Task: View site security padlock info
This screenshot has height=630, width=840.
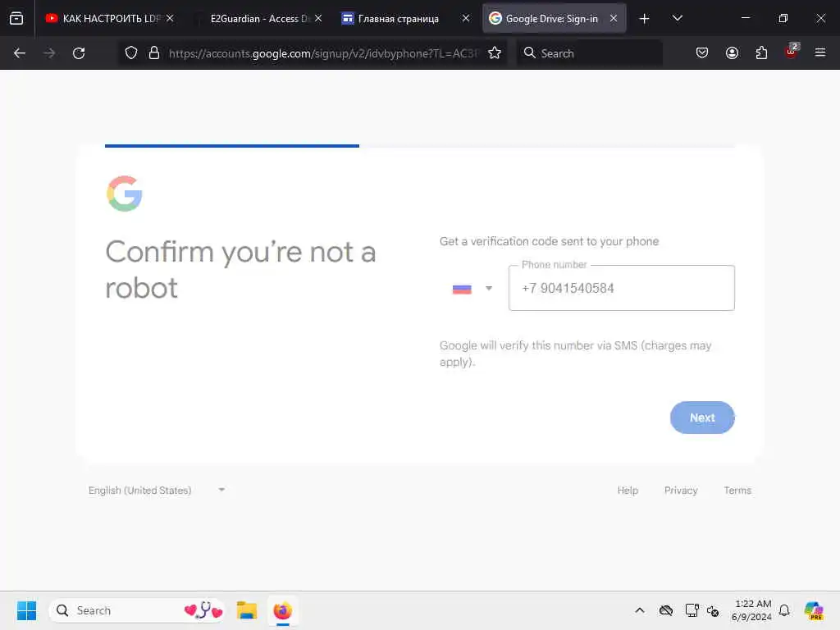Action: coord(154,53)
